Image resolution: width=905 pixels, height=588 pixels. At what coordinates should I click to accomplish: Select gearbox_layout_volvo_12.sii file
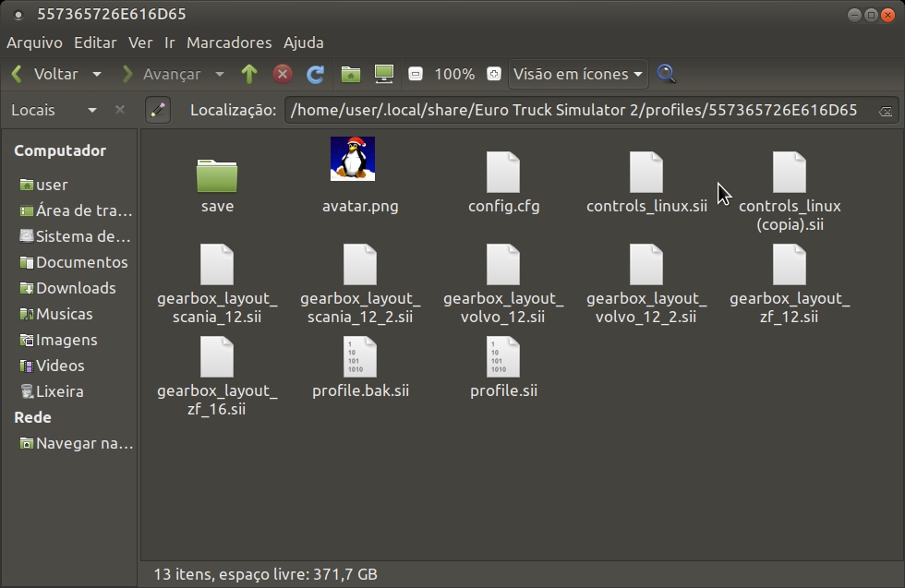(x=503, y=284)
